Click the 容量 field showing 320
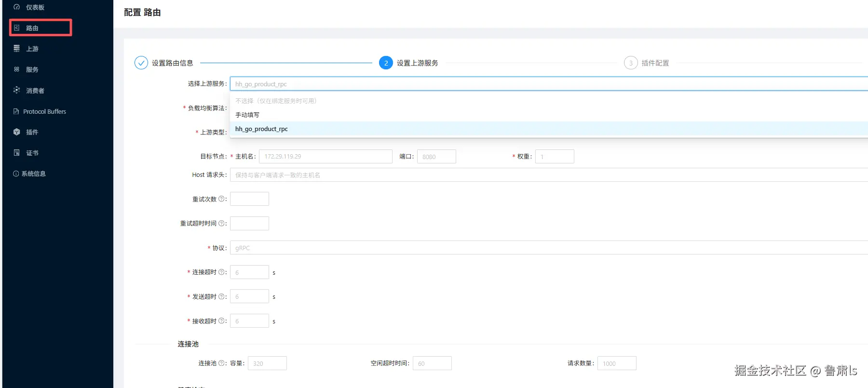Viewport: 868px width, 388px height. click(267, 363)
